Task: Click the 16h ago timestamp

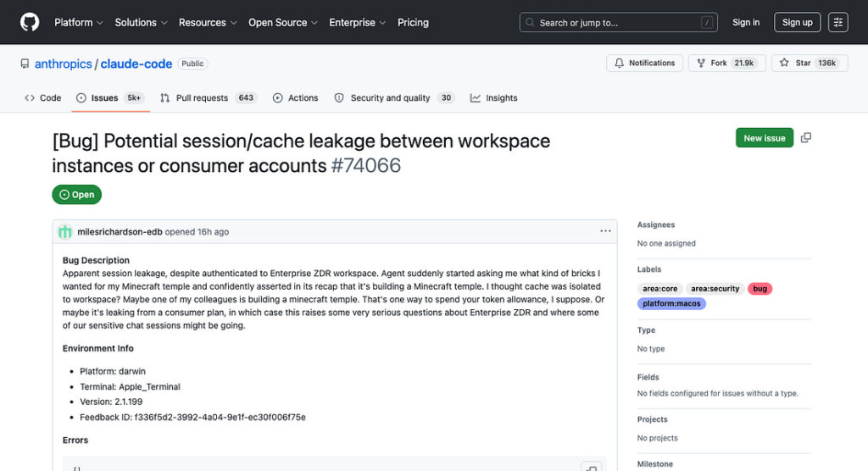Action: (213, 232)
